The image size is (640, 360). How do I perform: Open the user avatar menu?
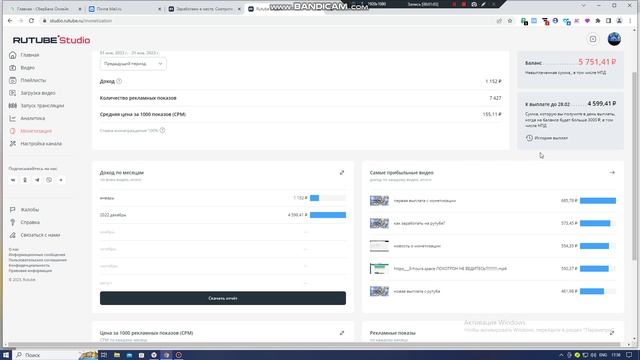pos(614,39)
